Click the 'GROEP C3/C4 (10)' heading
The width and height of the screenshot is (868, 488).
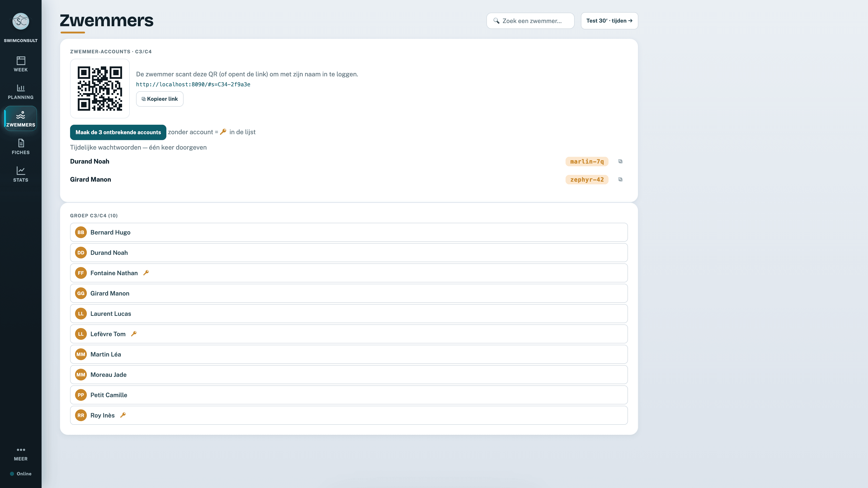(x=94, y=216)
